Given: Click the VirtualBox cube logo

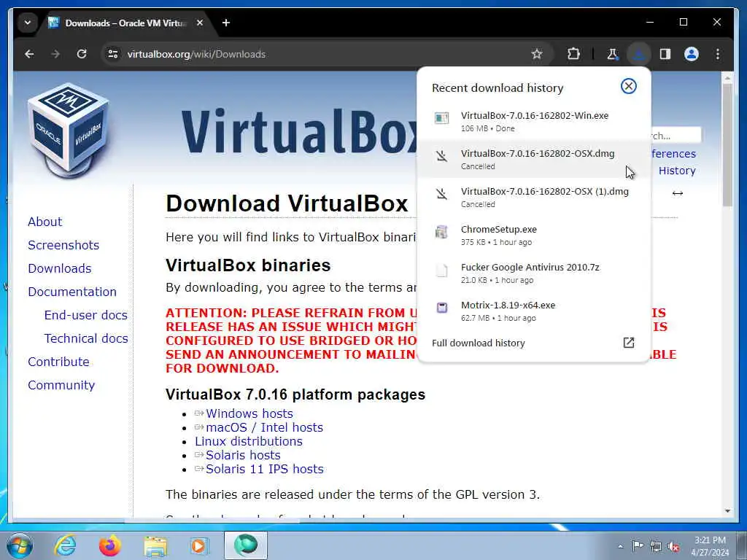Looking at the screenshot, I should click(x=69, y=131).
